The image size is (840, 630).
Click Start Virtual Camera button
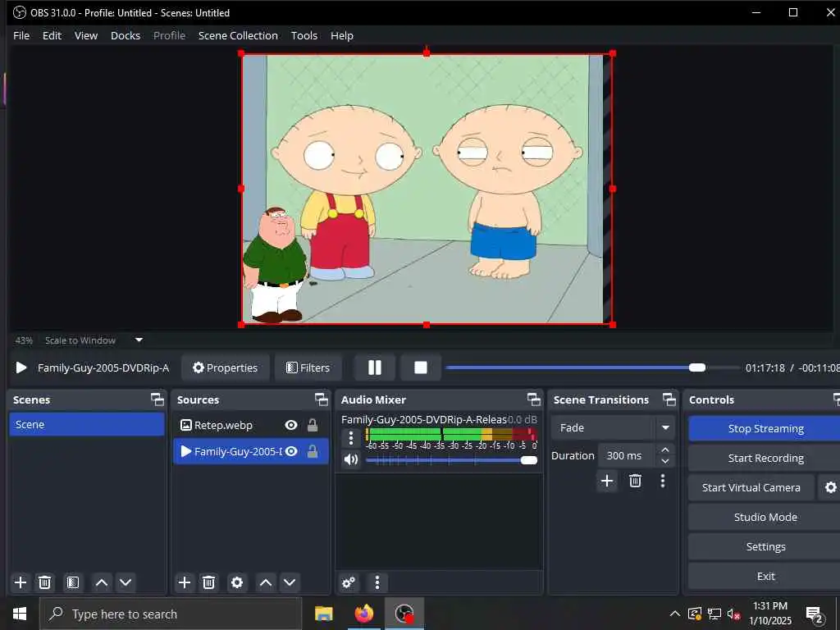751,487
